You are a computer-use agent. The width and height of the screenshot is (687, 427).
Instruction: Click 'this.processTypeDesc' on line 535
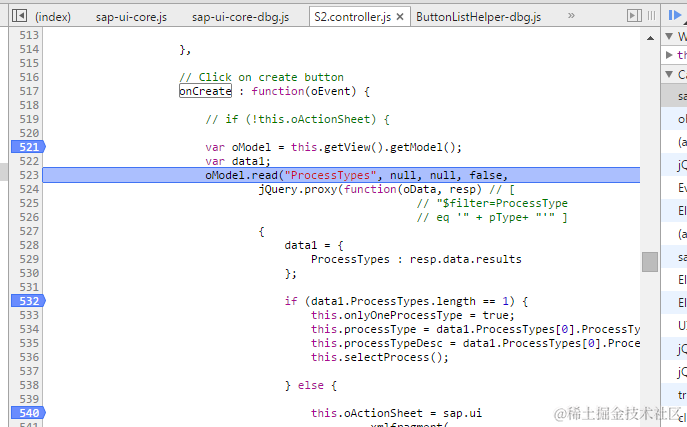click(x=377, y=343)
